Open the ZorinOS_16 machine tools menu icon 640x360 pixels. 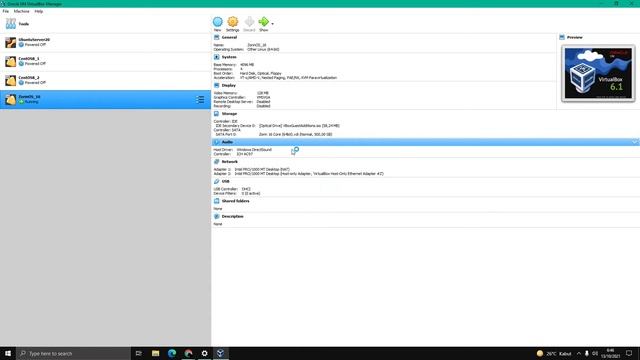(200, 100)
